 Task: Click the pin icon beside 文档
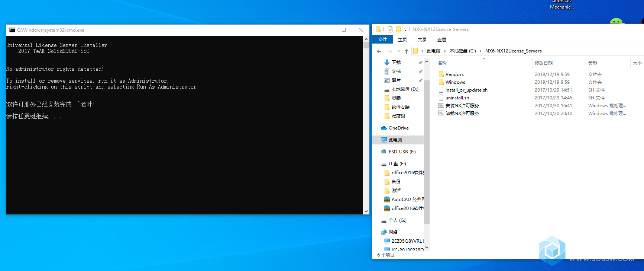point(420,71)
